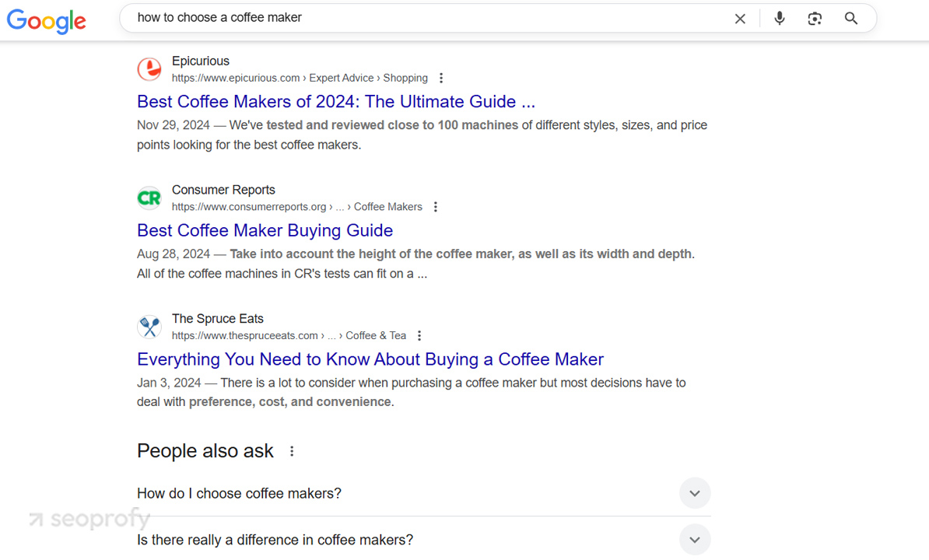Open 'Best Coffee Maker Buying Guide' link
The image size is (929, 560).
click(265, 230)
